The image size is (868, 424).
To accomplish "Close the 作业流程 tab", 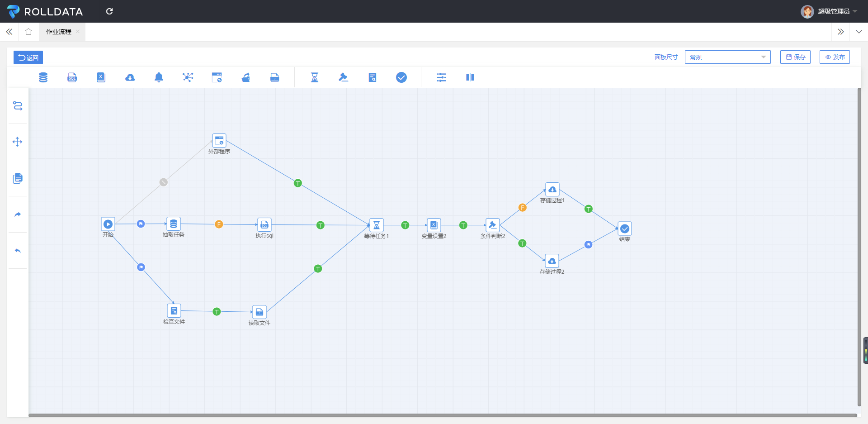I will [78, 31].
